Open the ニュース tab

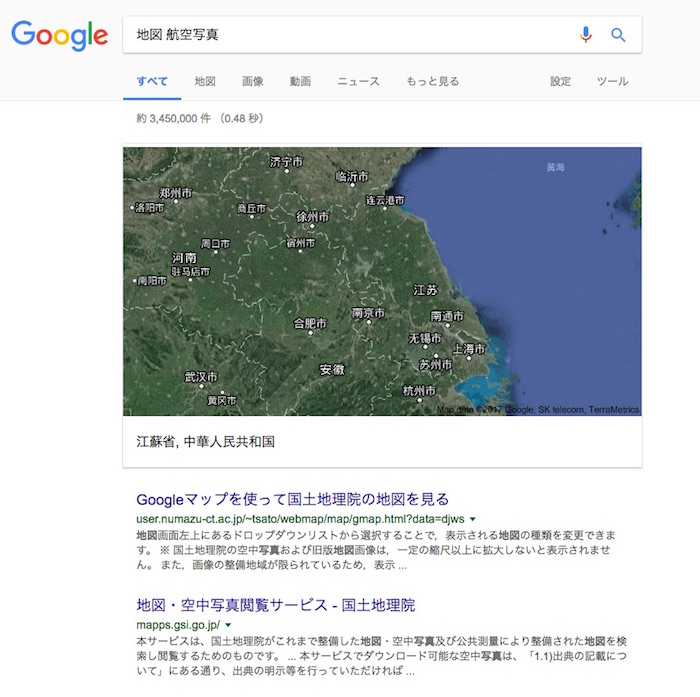pyautogui.click(x=358, y=81)
